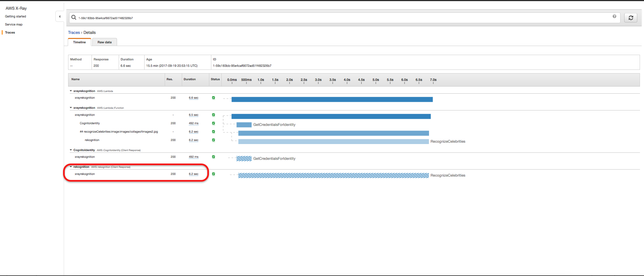This screenshot has height=276, width=644.
Task: Open Service map in the sidebar
Action: (14, 25)
